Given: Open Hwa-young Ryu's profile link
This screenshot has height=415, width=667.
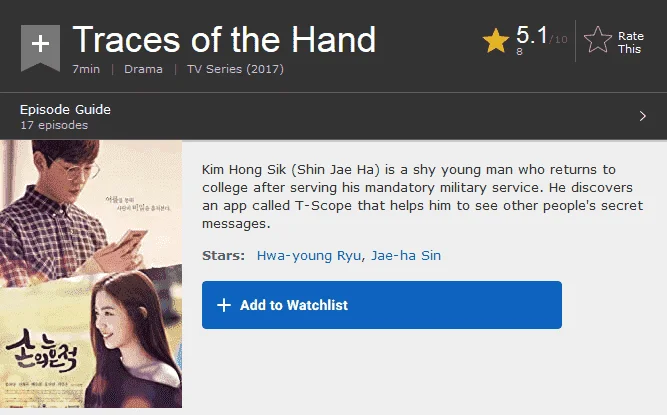Looking at the screenshot, I should [309, 256].
